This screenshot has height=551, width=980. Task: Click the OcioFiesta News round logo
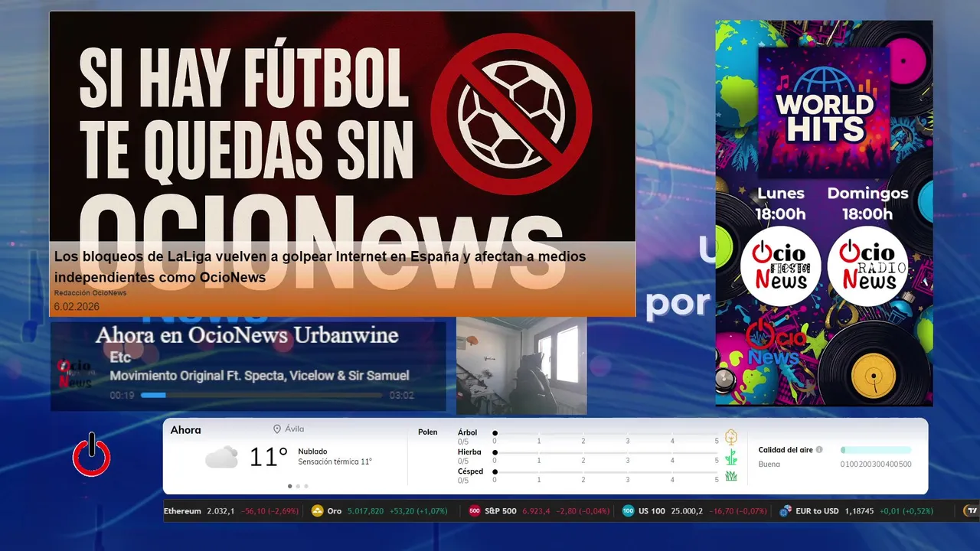click(x=780, y=266)
